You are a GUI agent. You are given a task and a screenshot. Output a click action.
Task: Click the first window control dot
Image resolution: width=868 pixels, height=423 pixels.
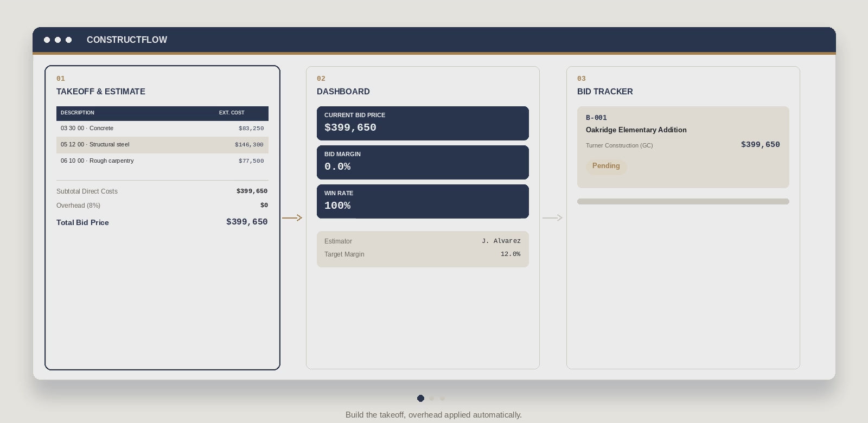(47, 40)
